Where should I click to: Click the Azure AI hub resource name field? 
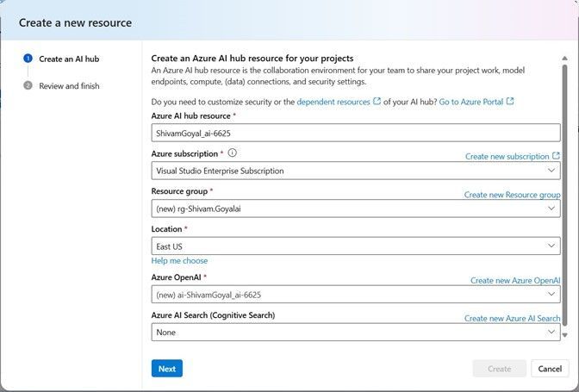click(355, 133)
